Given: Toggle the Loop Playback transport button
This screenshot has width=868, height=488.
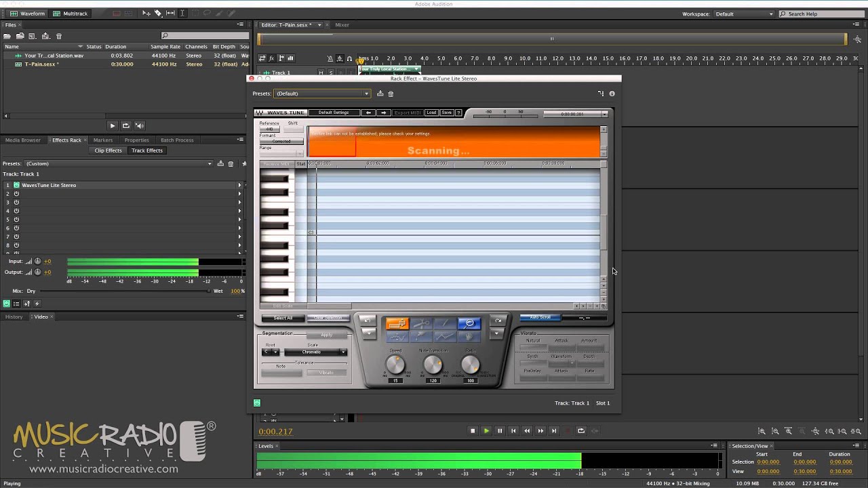Looking at the screenshot, I should click(x=581, y=430).
